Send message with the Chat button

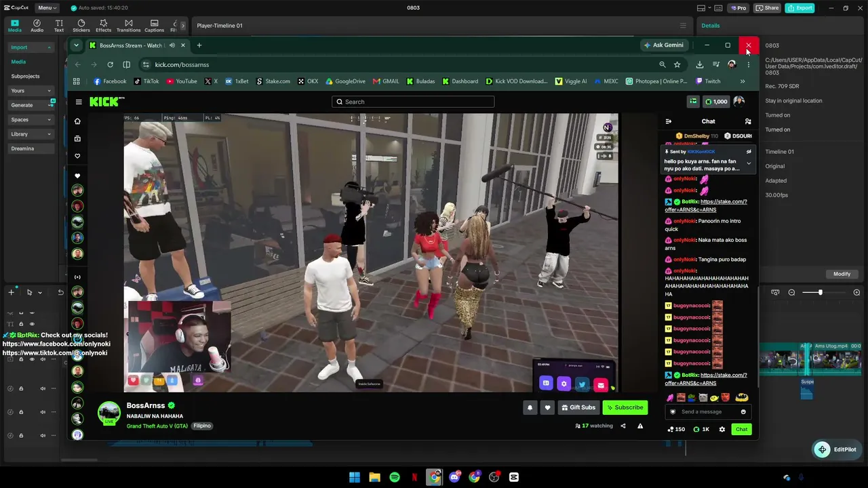[x=742, y=429]
